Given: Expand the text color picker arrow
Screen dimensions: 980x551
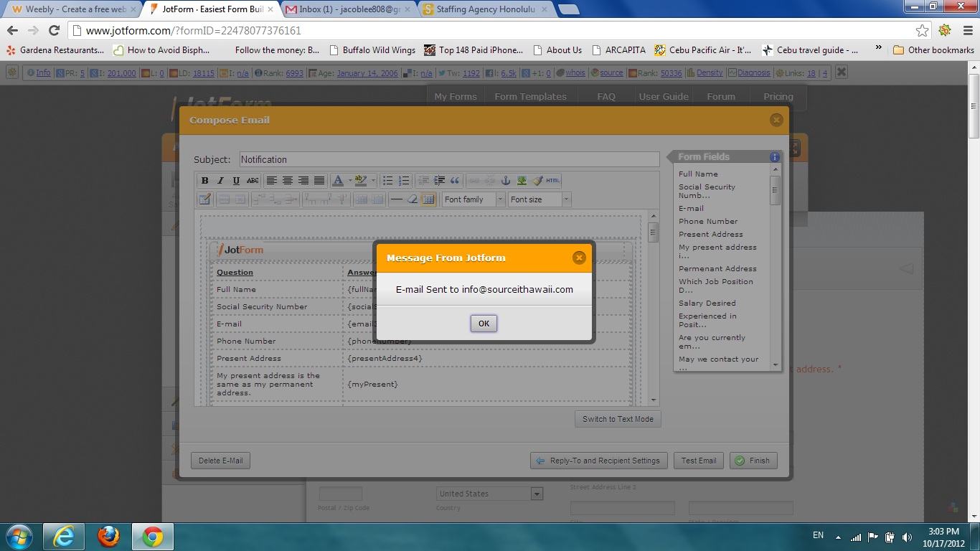Looking at the screenshot, I should tap(349, 181).
